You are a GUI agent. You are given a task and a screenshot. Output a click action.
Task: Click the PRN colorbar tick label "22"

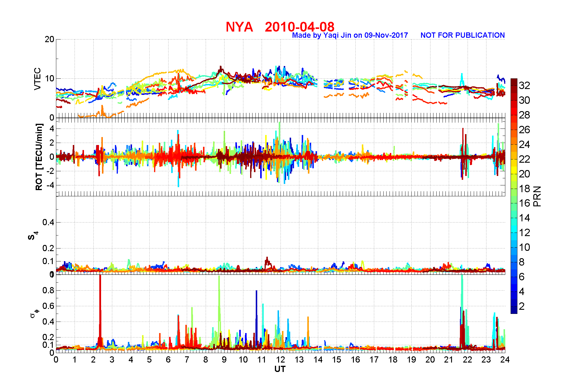click(x=524, y=159)
